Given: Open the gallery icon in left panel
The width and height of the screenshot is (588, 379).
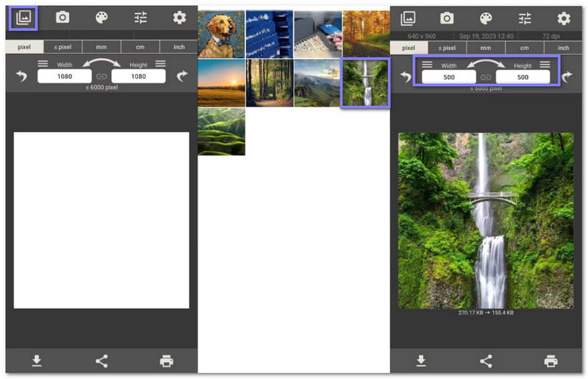Looking at the screenshot, I should [x=24, y=18].
